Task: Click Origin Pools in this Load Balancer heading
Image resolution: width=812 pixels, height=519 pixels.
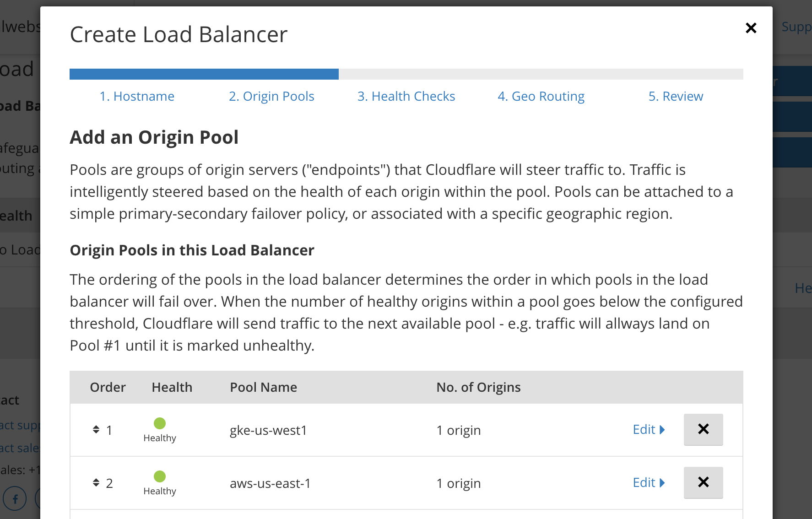Action: coord(192,250)
